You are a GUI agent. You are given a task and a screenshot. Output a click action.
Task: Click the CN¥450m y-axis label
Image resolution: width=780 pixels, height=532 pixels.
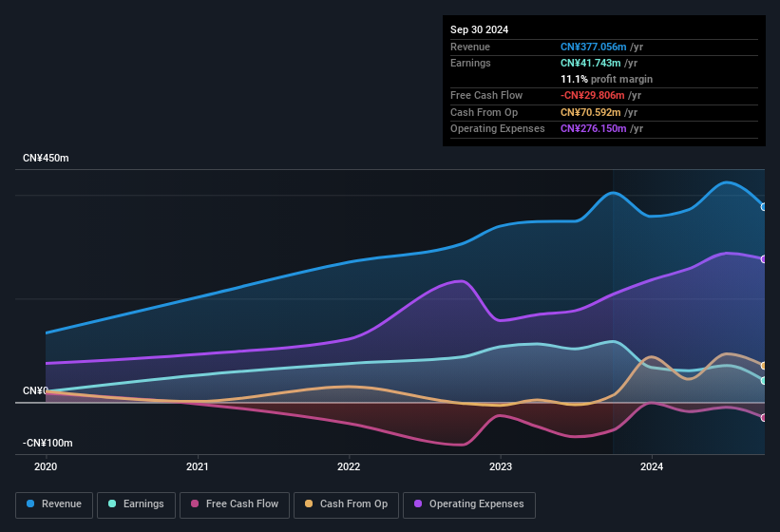tap(46, 158)
